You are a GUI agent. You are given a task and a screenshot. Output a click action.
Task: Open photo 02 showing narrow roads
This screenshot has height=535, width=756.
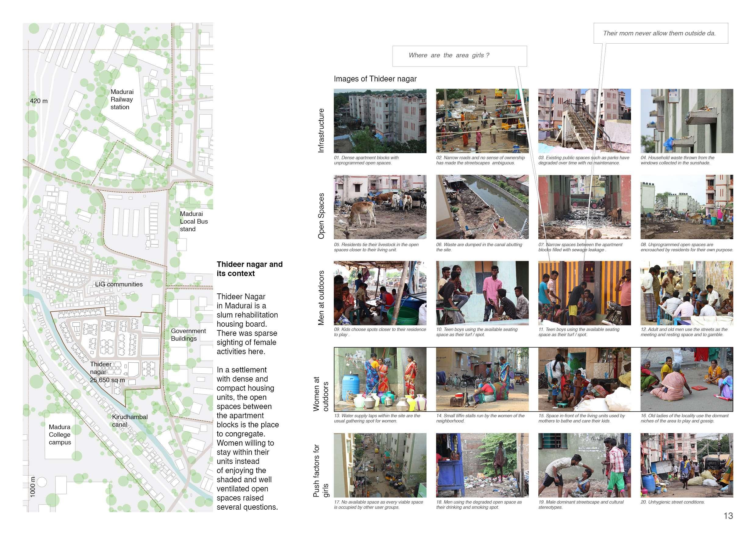coord(482,120)
